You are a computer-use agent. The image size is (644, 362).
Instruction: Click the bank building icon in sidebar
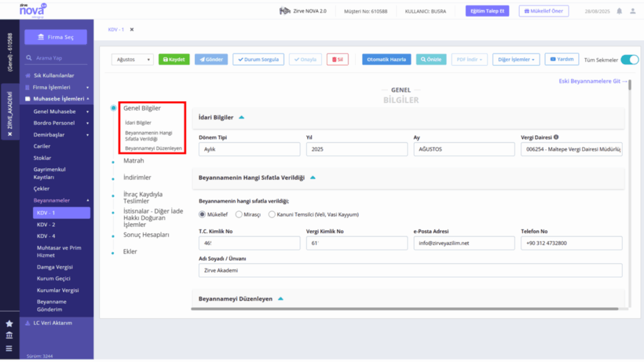[9, 336]
